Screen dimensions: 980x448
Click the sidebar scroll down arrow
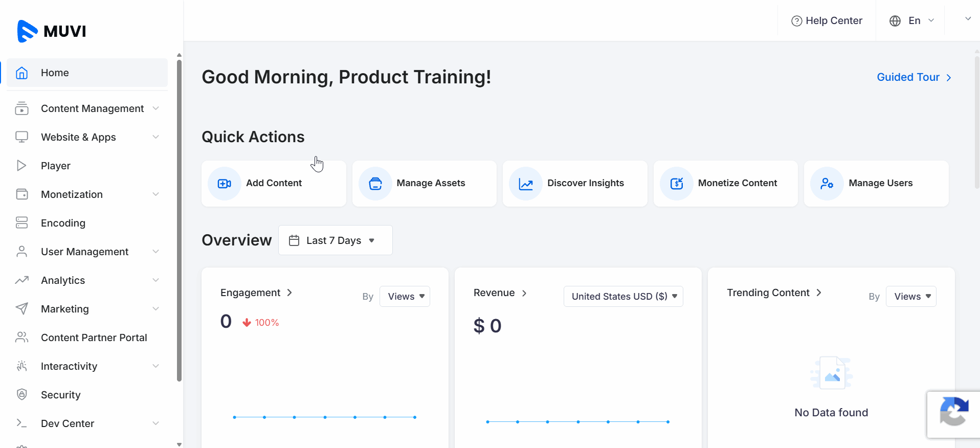pos(179,444)
